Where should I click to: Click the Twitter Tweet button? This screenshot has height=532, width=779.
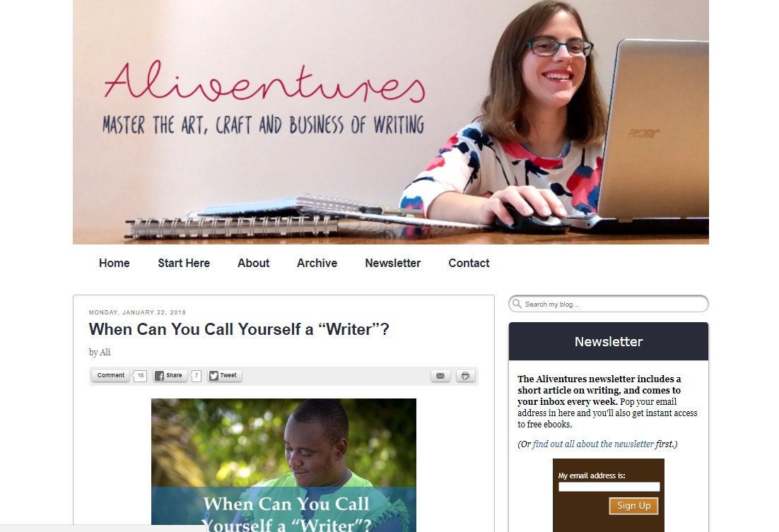(224, 376)
